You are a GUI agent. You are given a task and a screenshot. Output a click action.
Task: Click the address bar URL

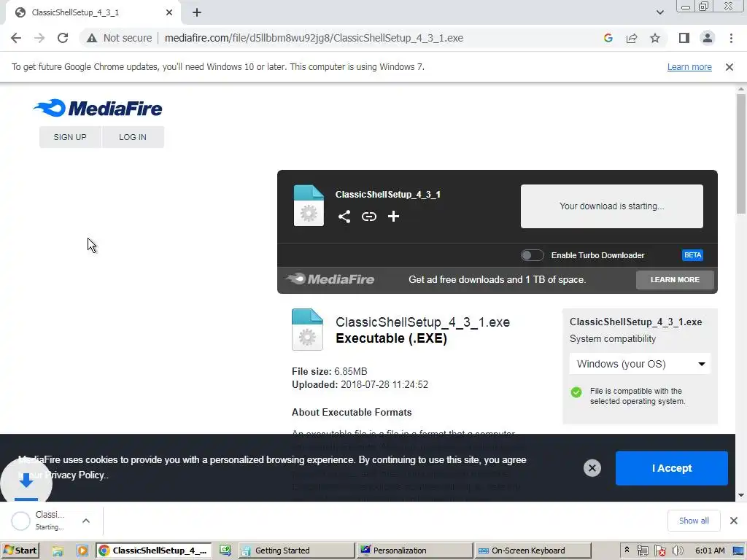click(x=314, y=38)
